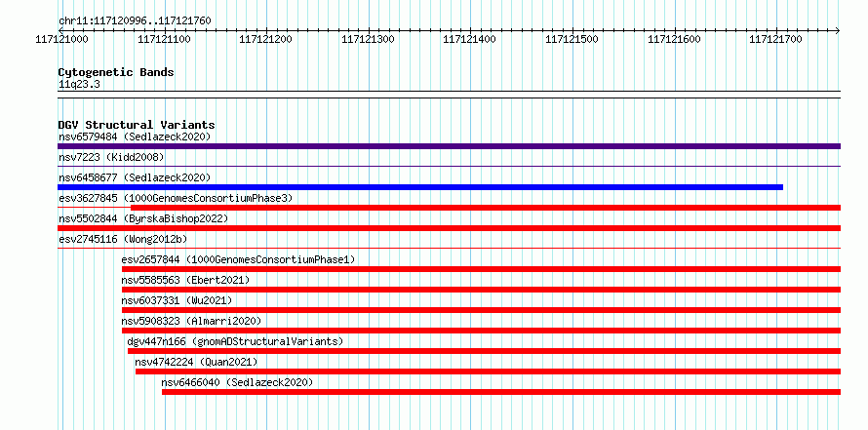The image size is (868, 430).
Task: Click ruler position 117121100
Action: [x=165, y=39]
